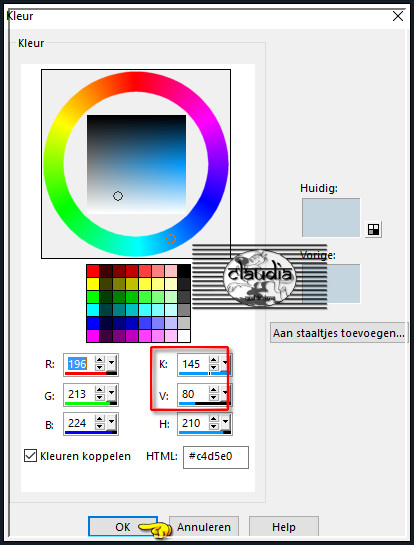Image resolution: width=414 pixels, height=545 pixels.
Task: Pick the pure red swatch in palette
Action: tap(93, 271)
